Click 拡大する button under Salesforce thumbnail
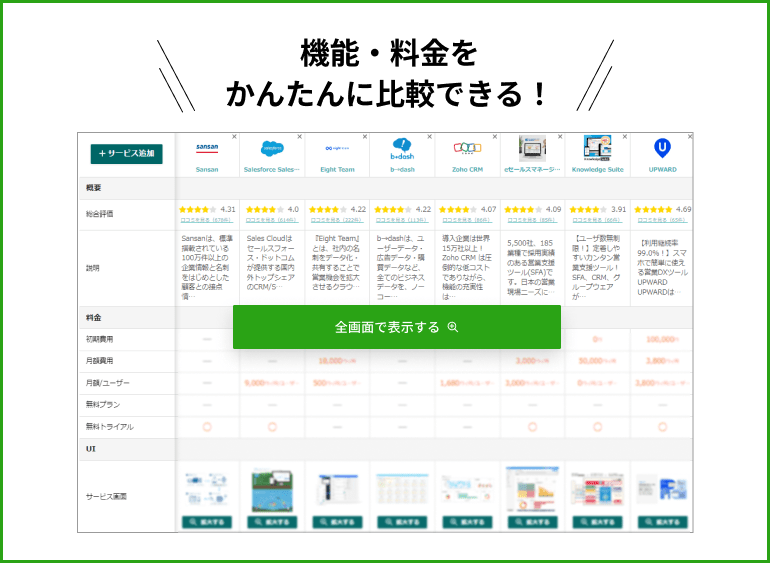Image resolution: width=770 pixels, height=563 pixels. click(272, 522)
